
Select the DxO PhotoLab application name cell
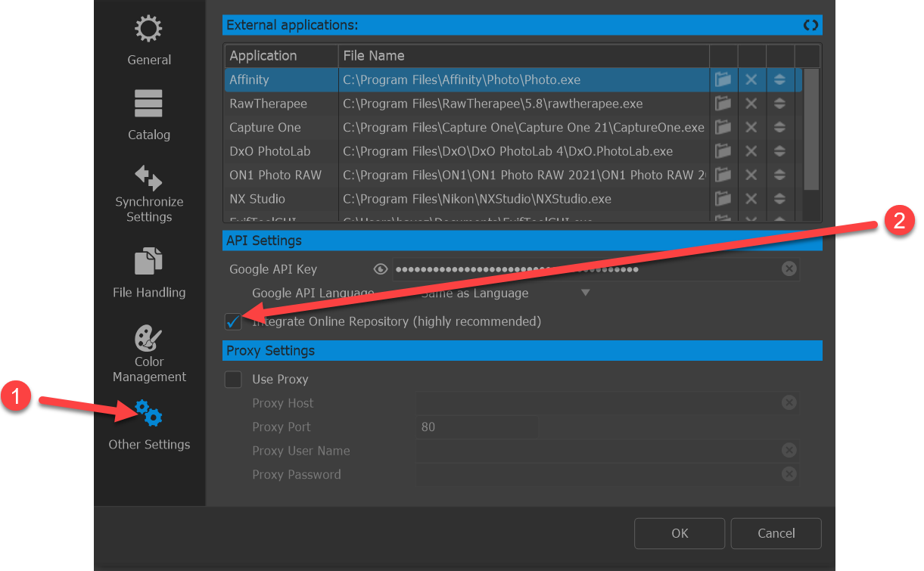pos(282,151)
